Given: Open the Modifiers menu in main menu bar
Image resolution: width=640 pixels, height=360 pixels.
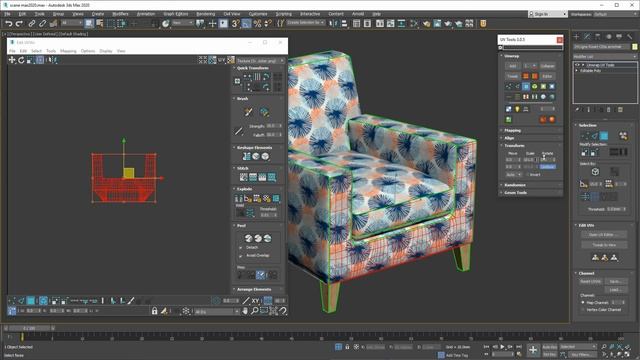Looking at the screenshot, I should click(x=120, y=14).
